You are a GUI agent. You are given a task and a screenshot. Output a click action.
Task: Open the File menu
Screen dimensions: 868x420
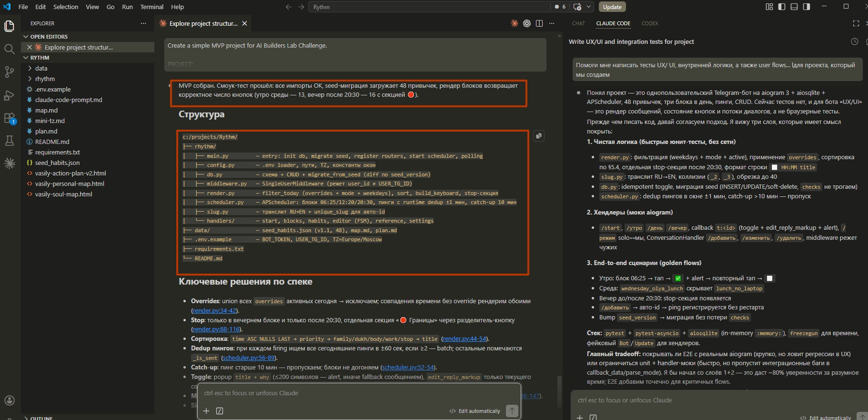[x=23, y=7]
